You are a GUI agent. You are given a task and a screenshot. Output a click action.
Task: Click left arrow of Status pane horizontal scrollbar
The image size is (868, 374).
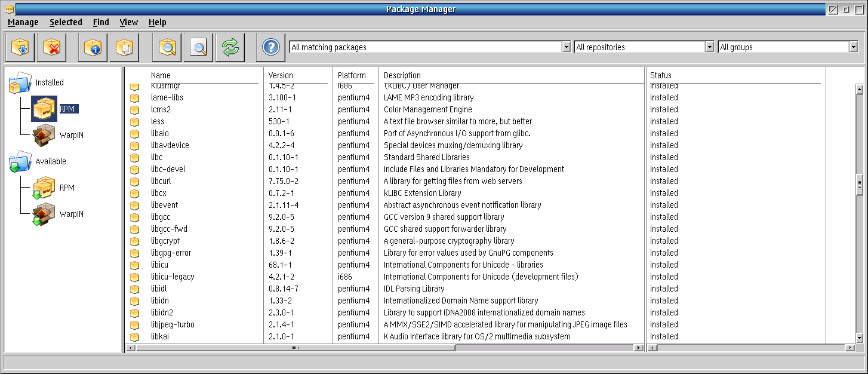click(x=652, y=348)
